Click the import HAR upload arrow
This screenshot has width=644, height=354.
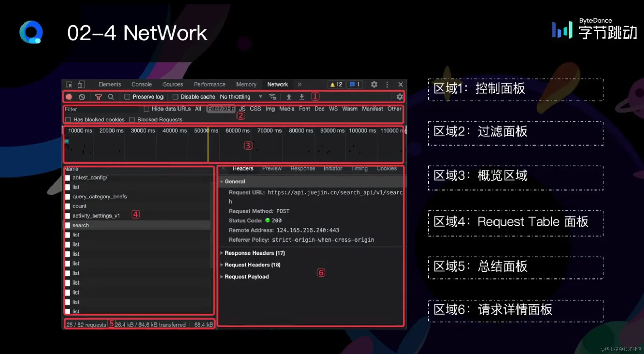(289, 97)
